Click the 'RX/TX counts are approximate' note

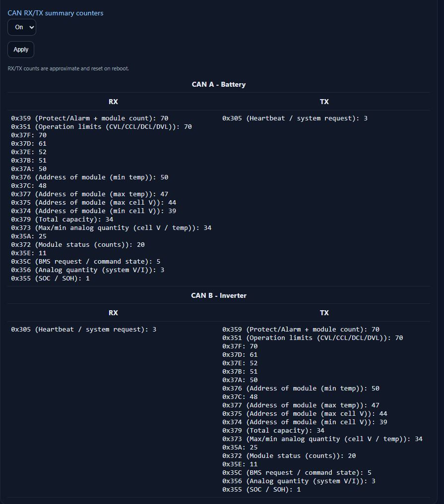(68, 68)
